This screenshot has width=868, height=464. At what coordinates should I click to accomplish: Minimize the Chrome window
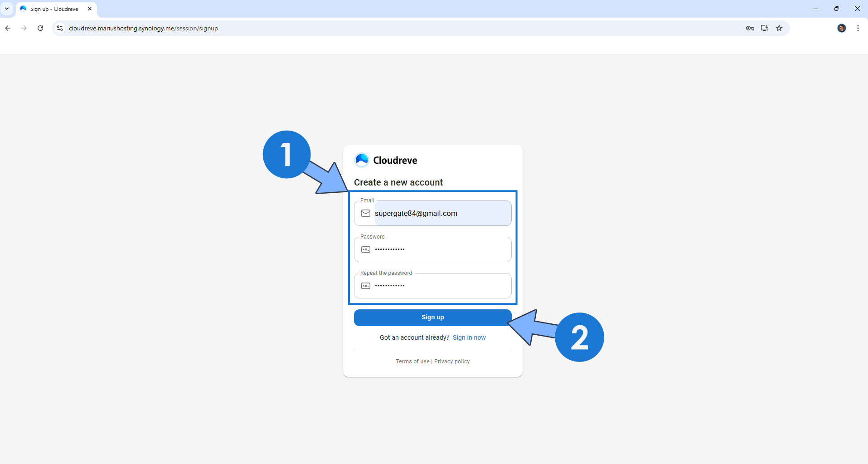tap(816, 9)
